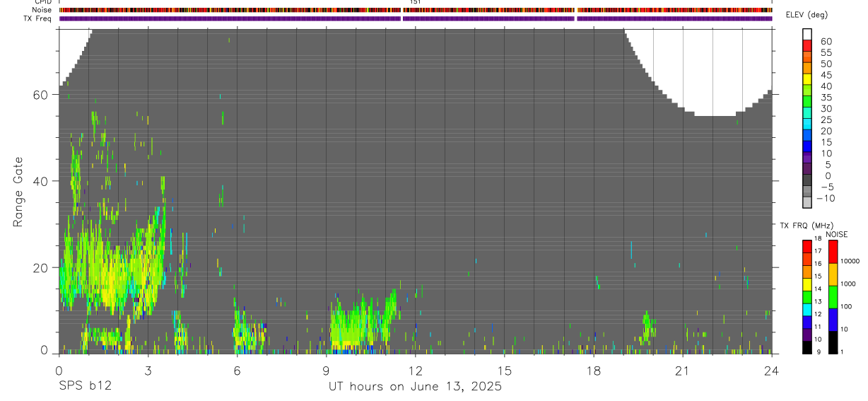The image size is (868, 401).
Task: Click the 'SPS b12' station label
Action: point(85,387)
